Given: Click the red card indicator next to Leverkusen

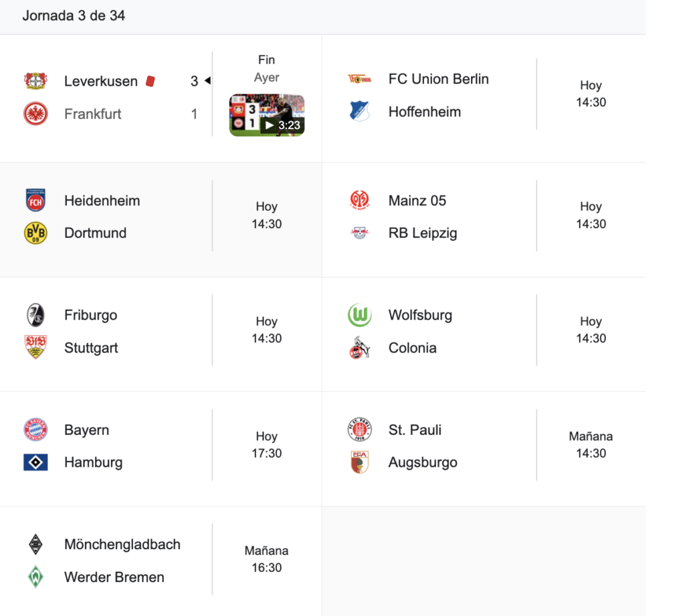Looking at the screenshot, I should 151,81.
